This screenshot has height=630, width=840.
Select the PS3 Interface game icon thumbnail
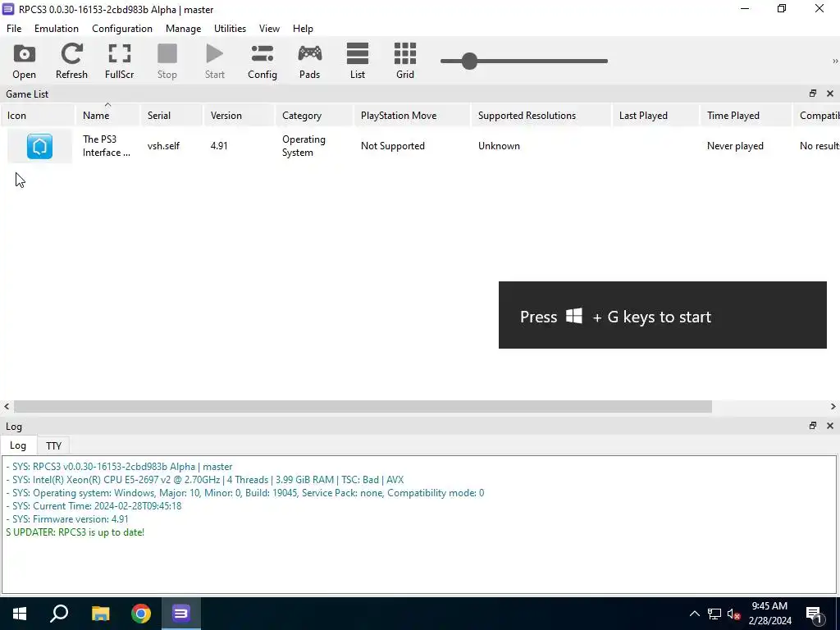pos(39,146)
